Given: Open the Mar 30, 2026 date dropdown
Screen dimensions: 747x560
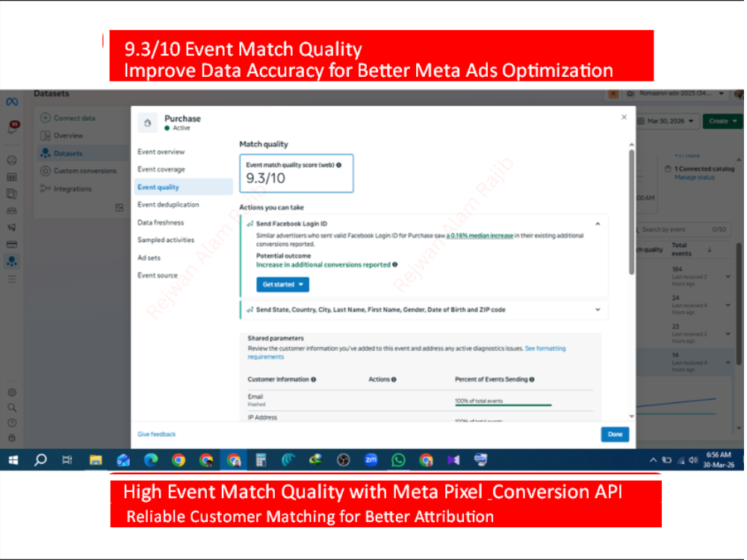Looking at the screenshot, I should [x=667, y=121].
